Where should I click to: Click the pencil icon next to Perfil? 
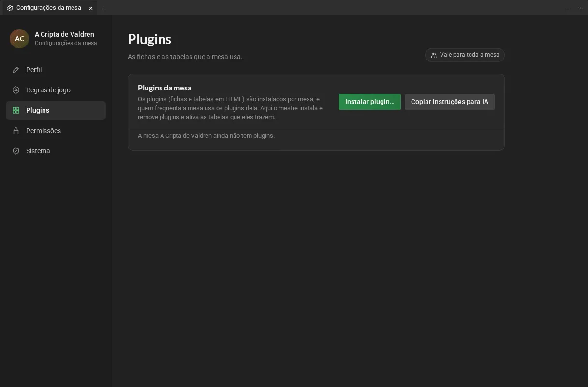[x=16, y=70]
